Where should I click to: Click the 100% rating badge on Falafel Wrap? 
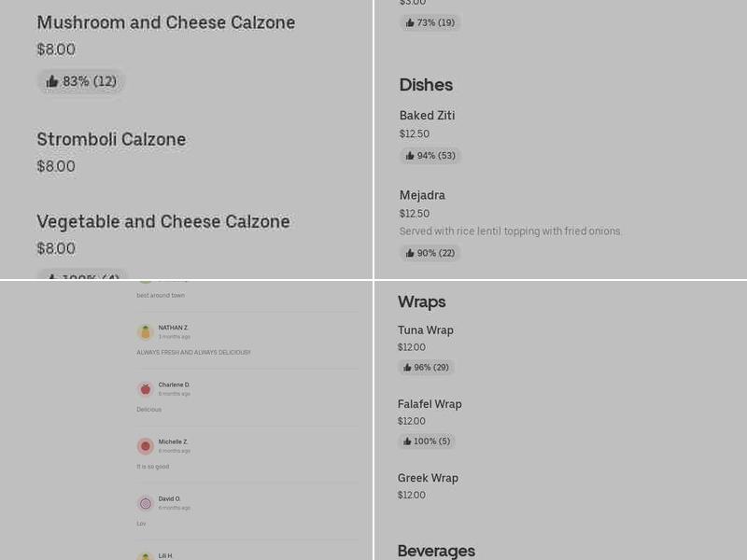tap(427, 441)
